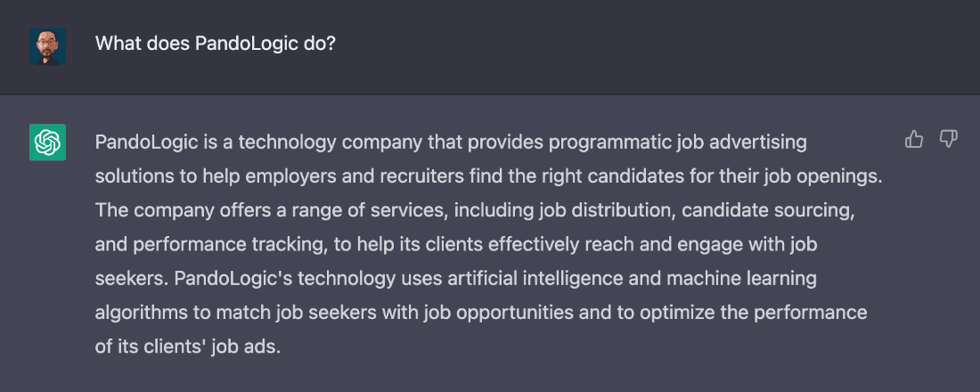The width and height of the screenshot is (980, 392).
Task: Click the final line ending "job ads."
Action: click(188, 347)
